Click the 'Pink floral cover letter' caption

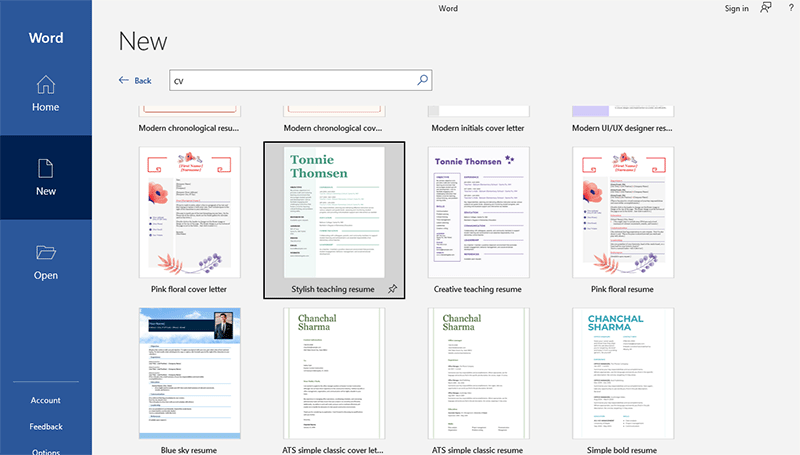click(189, 289)
